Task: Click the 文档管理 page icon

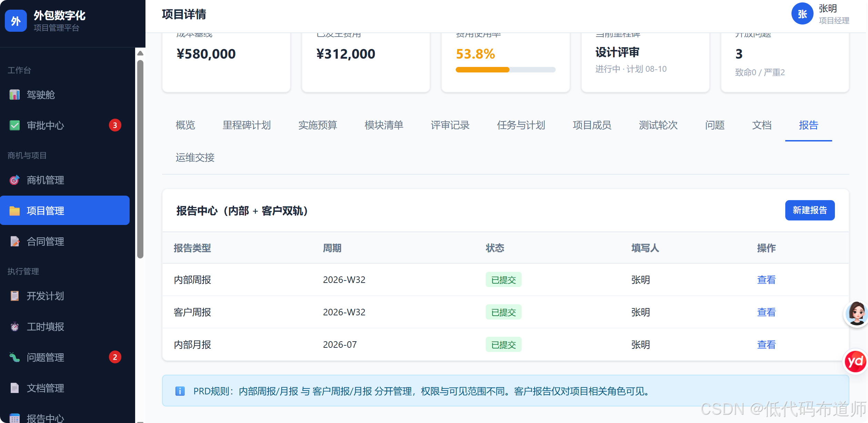Action: click(14, 388)
